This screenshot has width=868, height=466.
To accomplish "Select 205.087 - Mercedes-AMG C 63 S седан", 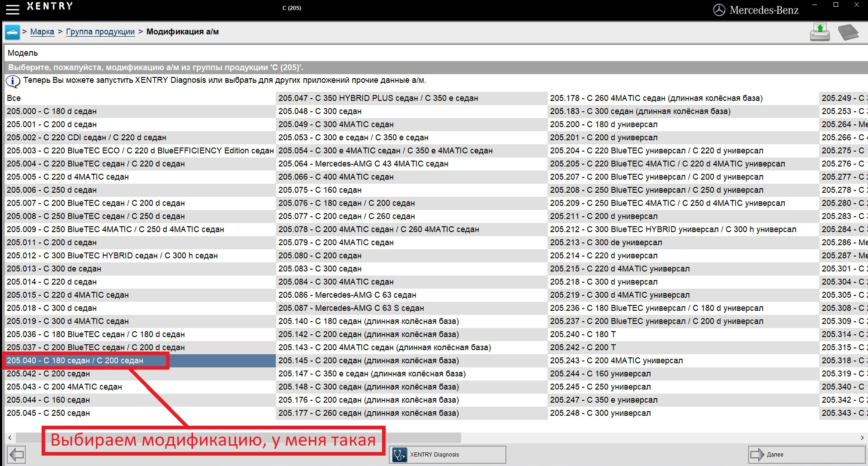I will [x=412, y=308].
